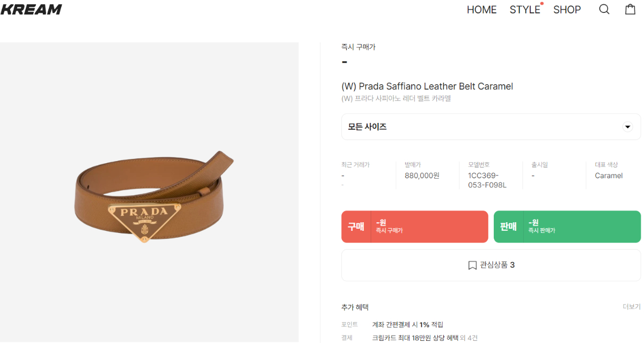Go to the HOME menu
This screenshot has height=343, width=644.
[482, 10]
